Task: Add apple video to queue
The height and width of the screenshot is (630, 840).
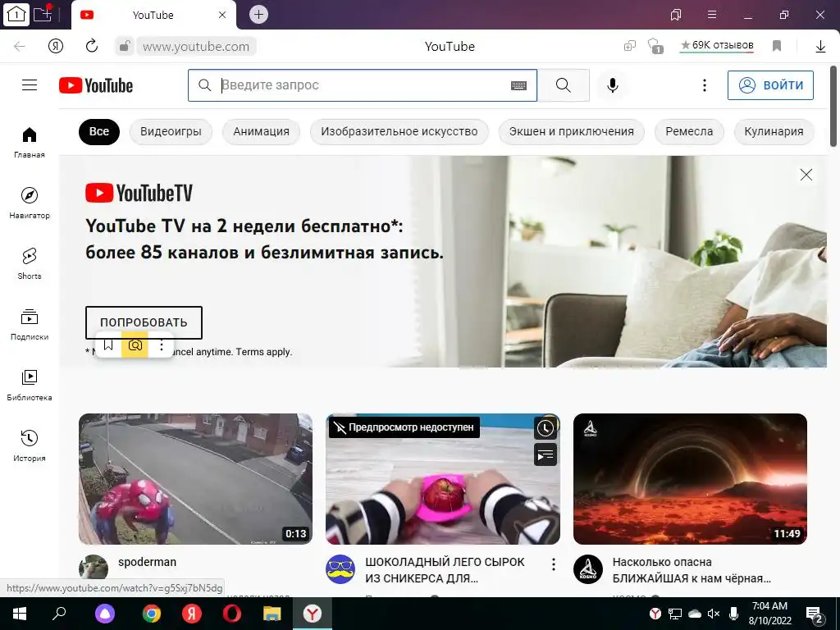Action: pos(546,455)
